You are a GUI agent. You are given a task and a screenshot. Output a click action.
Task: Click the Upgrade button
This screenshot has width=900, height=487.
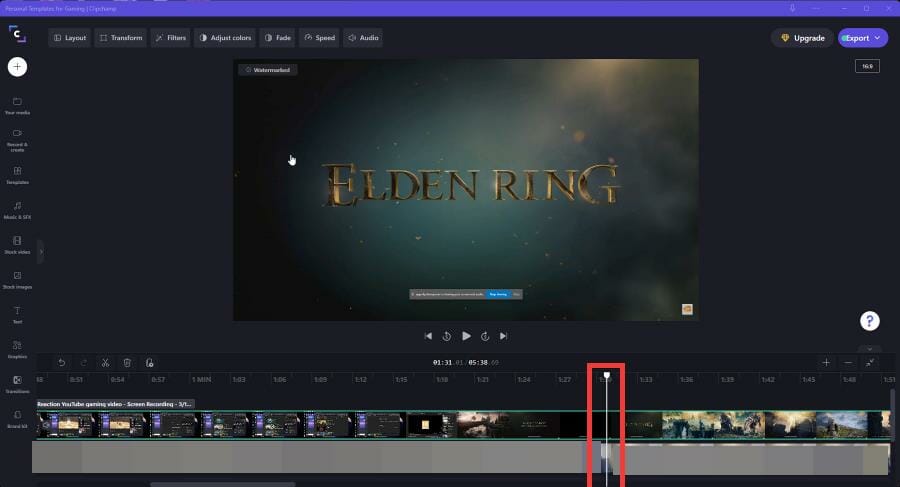point(802,38)
